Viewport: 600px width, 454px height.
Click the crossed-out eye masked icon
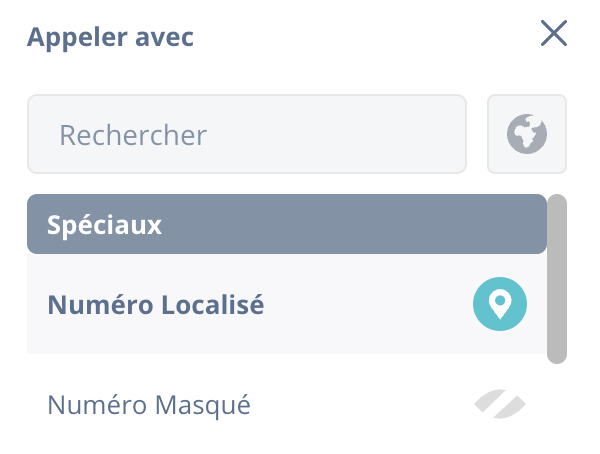pyautogui.click(x=500, y=404)
